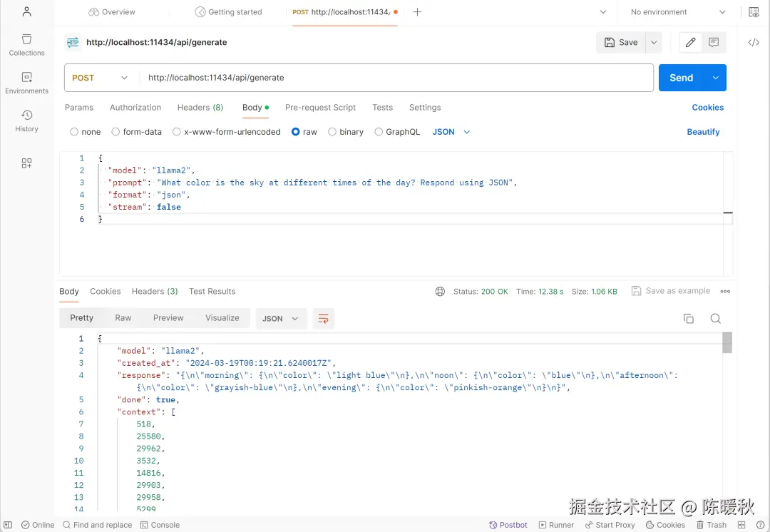This screenshot has width=770, height=532.
Task: Open the Pre-request Script tab
Action: [x=320, y=107]
